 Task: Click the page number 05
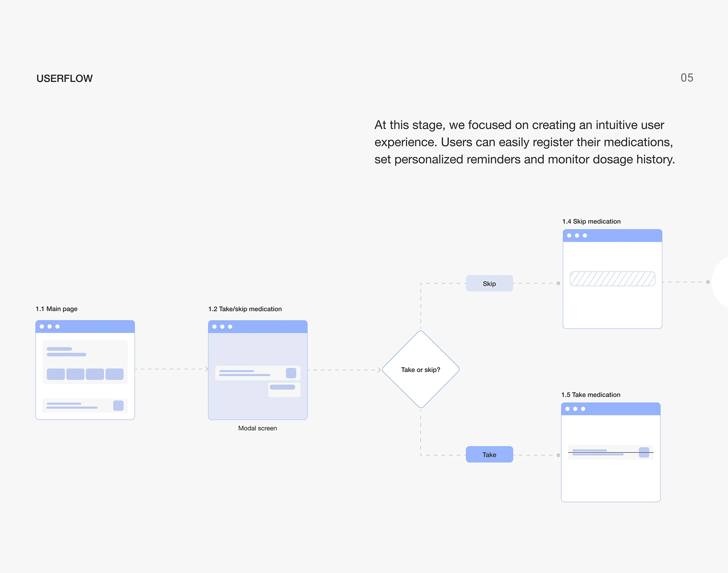[687, 78]
